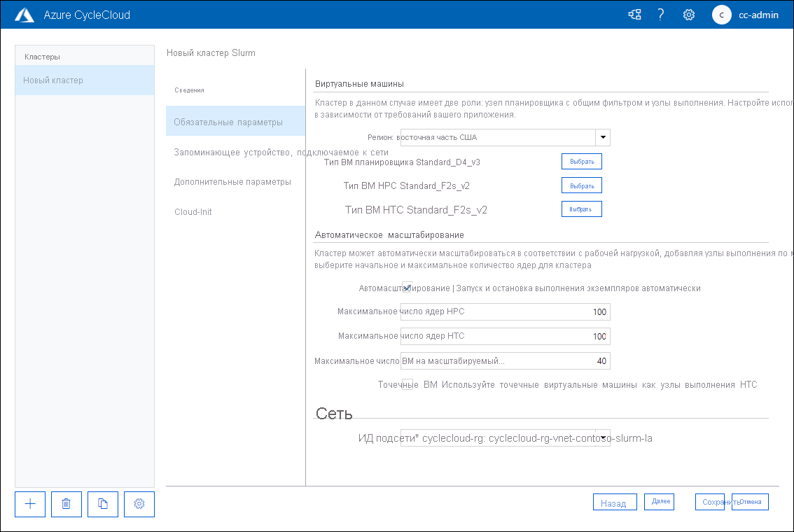794x532 pixels.
Task: Switch to Cloud-Init section
Action: click(193, 212)
